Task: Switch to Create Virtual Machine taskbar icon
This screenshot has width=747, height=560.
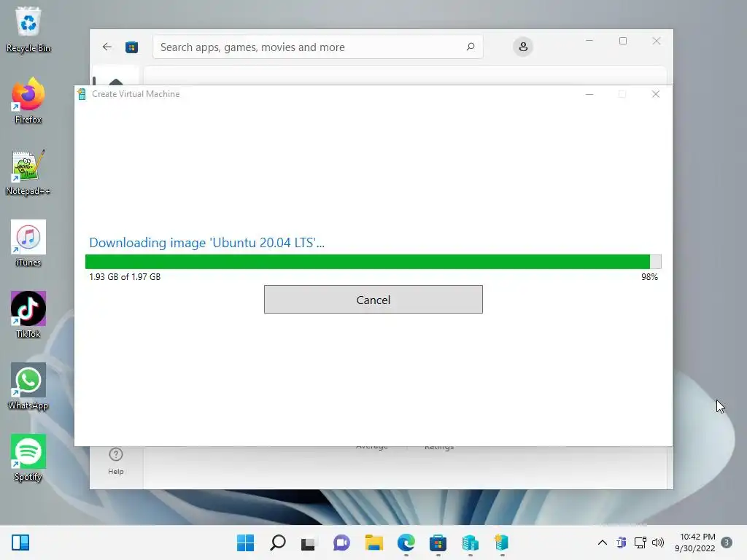Action: click(x=502, y=542)
